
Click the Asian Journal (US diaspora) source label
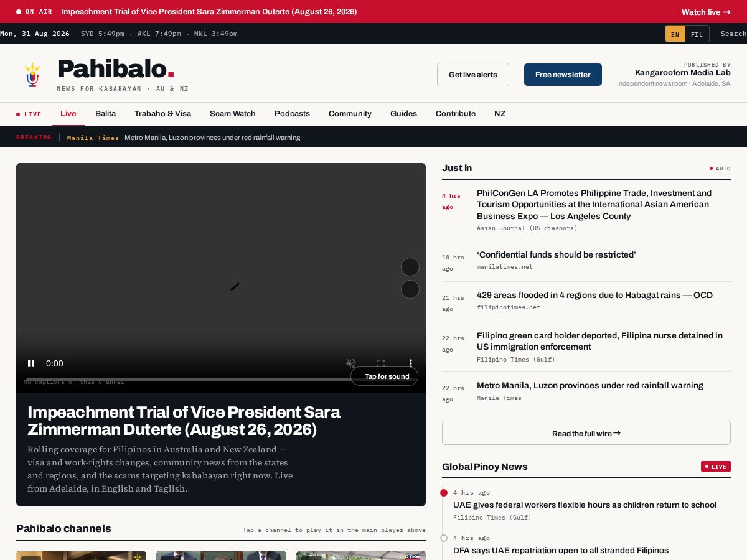click(527, 228)
